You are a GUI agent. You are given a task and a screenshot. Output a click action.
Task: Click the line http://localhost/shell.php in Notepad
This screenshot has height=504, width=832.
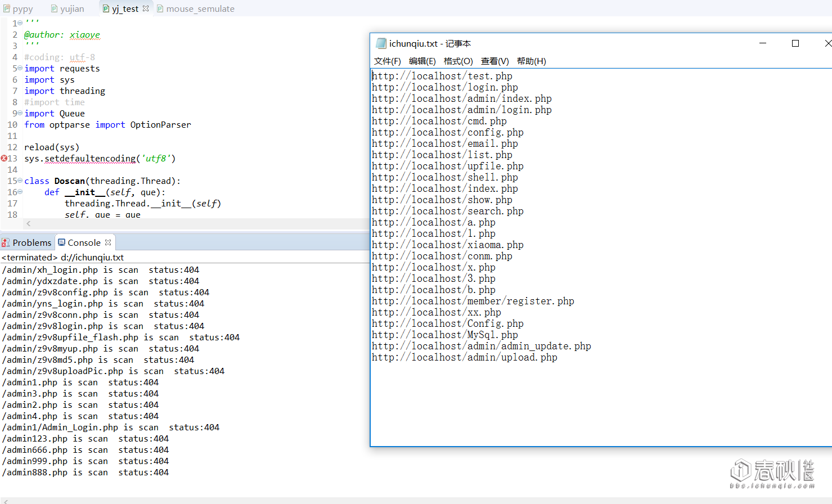pyautogui.click(x=445, y=177)
